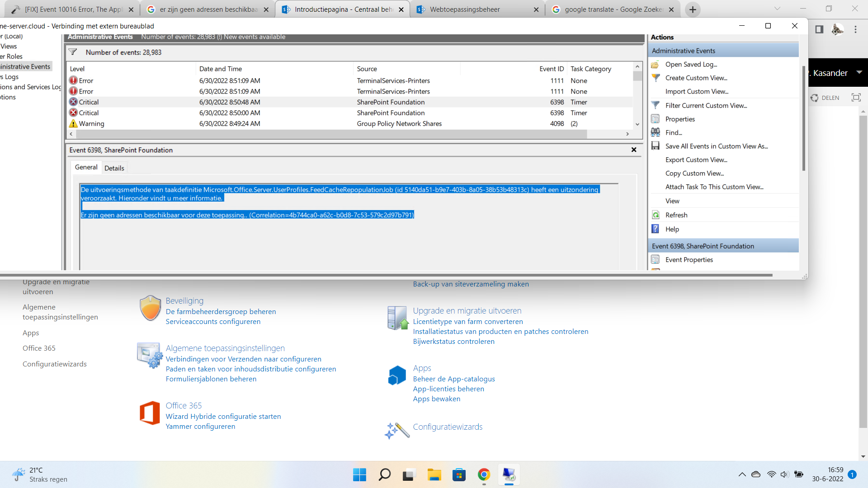The width and height of the screenshot is (868, 488).
Task: Click the Find binoculars icon
Action: 656,132
